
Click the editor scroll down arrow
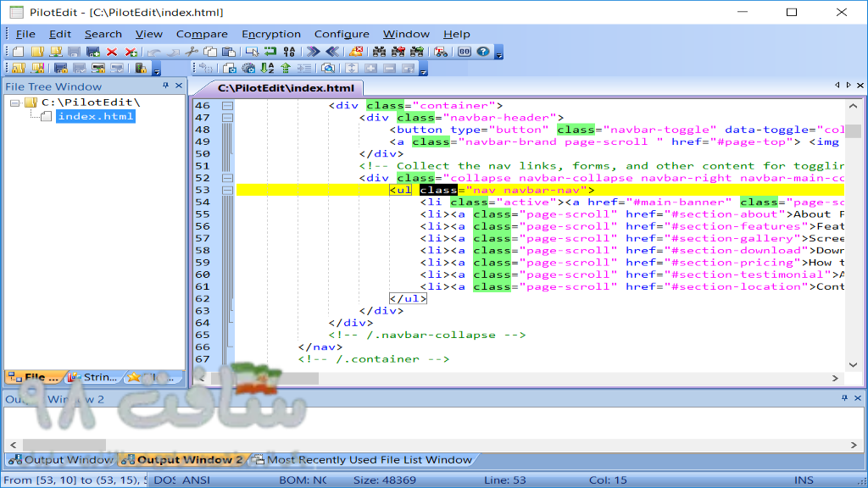(x=853, y=365)
